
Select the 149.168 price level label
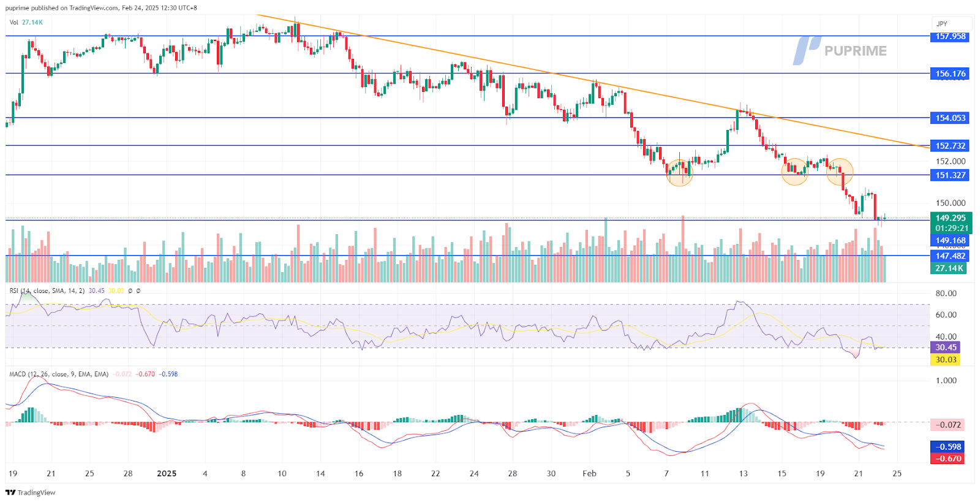[x=950, y=241]
